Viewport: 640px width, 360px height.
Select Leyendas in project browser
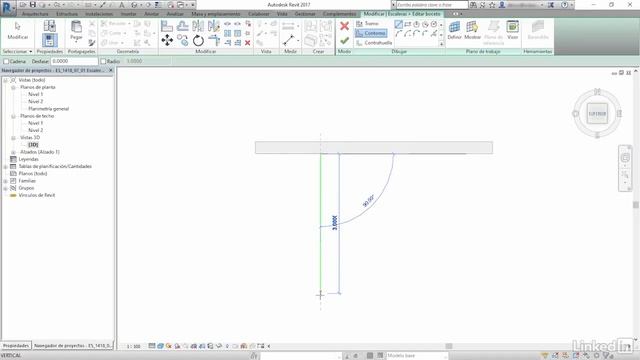(x=28, y=159)
